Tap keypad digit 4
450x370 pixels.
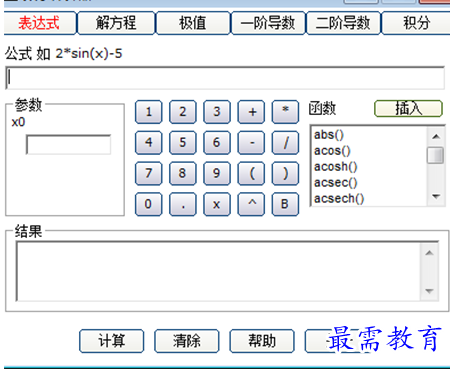tap(149, 143)
